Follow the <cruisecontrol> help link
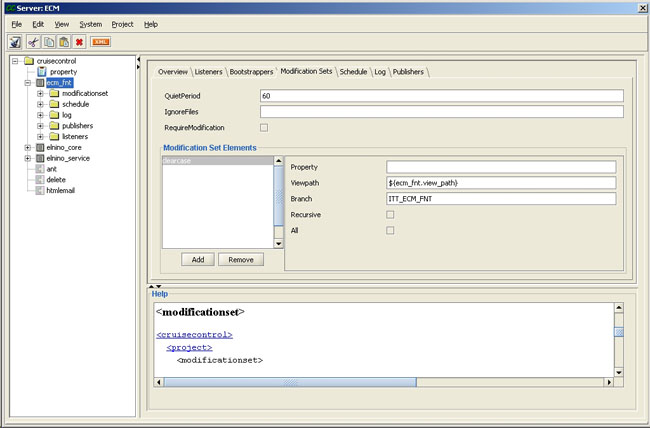Viewport: 650px width, 428px height. pos(194,335)
